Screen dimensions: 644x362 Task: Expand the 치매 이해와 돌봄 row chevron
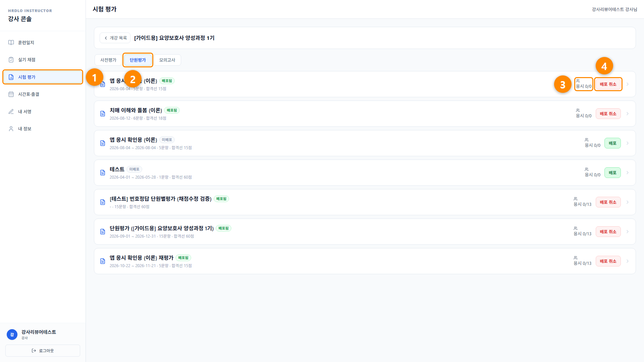(628, 114)
